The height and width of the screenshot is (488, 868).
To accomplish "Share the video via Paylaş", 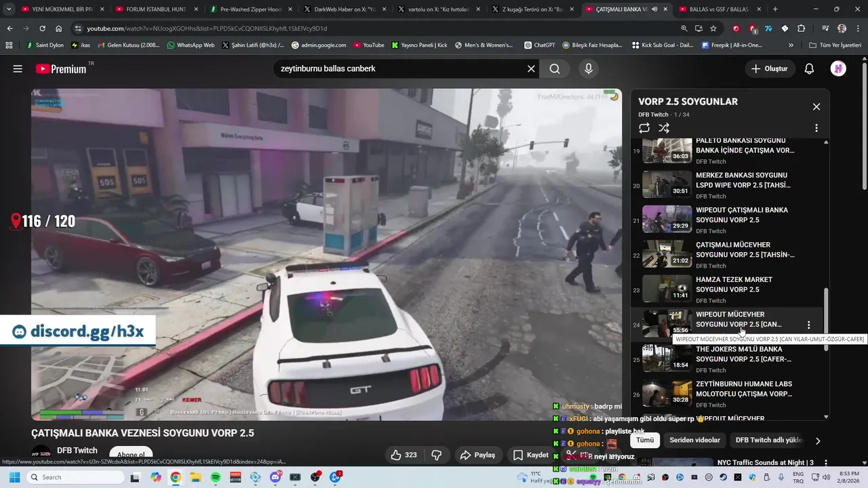I will (477, 455).
